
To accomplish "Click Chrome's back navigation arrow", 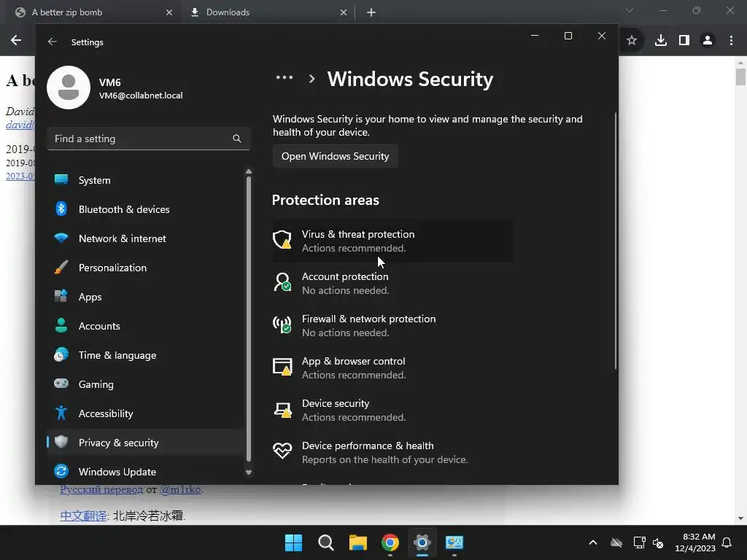I will pos(16,41).
